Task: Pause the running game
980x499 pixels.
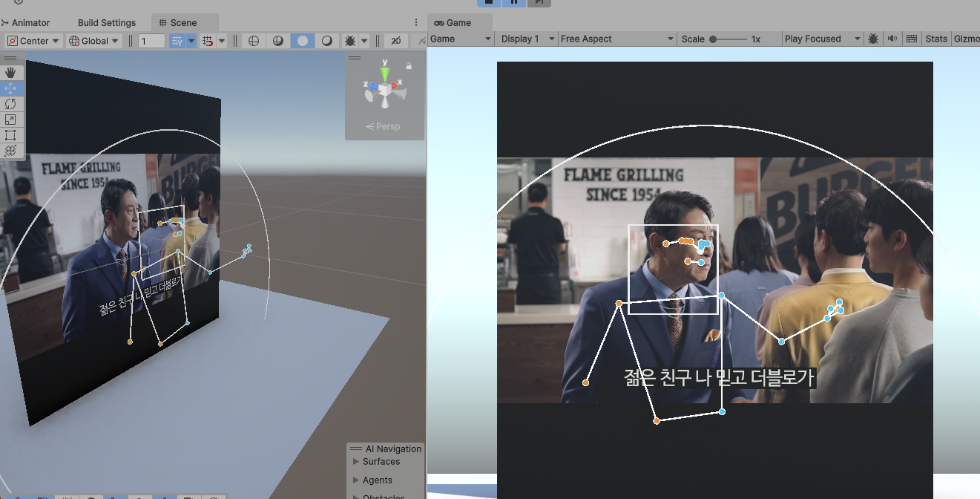Action: coord(514,3)
